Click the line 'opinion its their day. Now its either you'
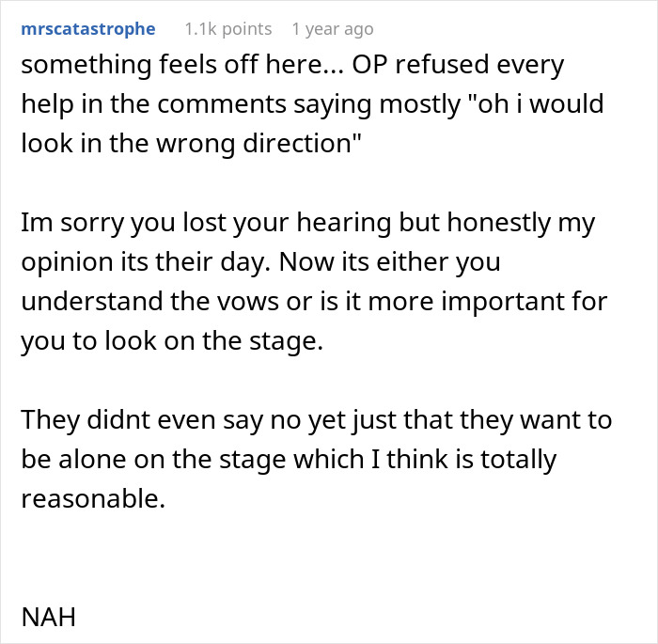This screenshot has width=658, height=644. (260, 261)
